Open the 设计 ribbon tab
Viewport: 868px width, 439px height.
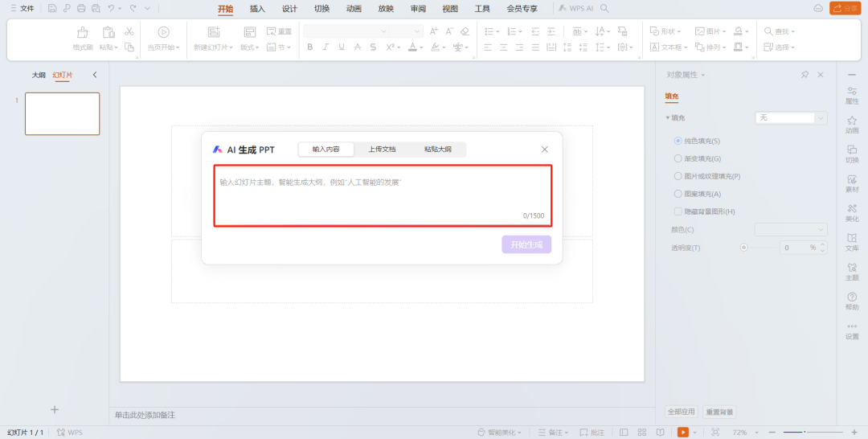point(289,9)
